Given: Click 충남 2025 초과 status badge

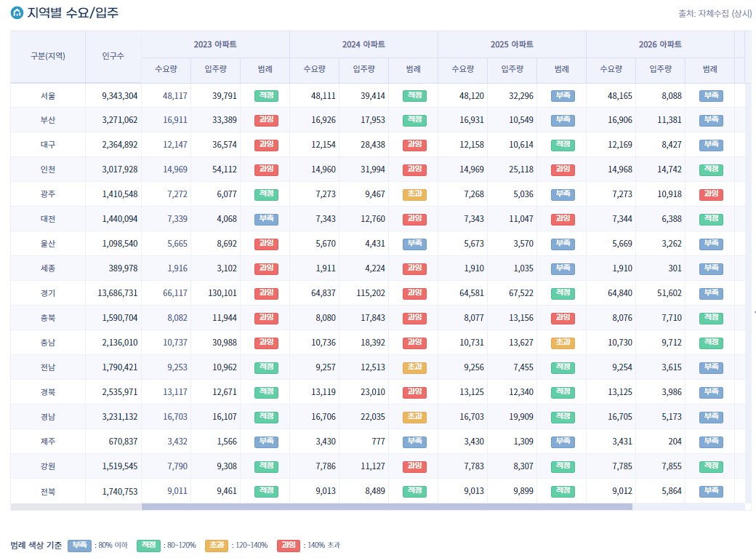Looking at the screenshot, I should point(563,342).
